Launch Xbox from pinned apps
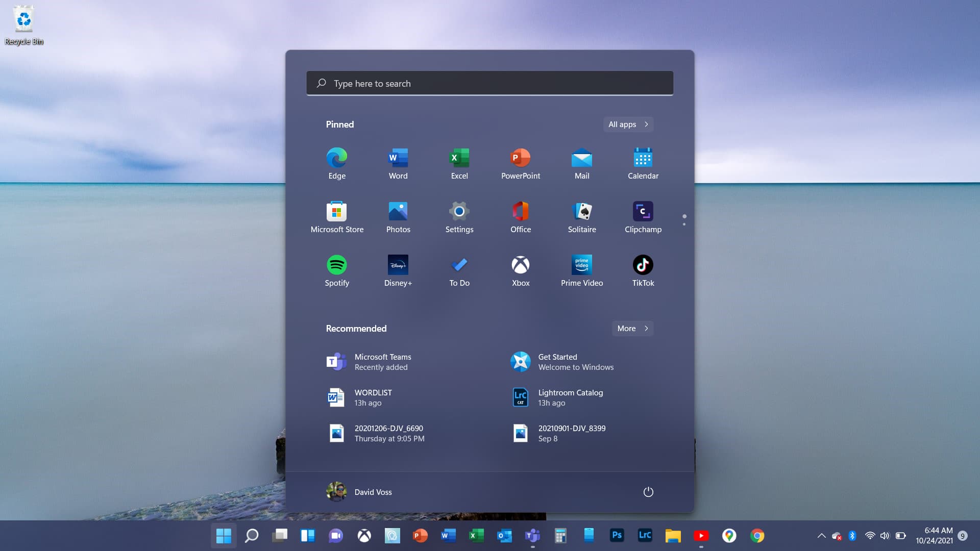Image resolution: width=980 pixels, height=551 pixels. (x=521, y=271)
